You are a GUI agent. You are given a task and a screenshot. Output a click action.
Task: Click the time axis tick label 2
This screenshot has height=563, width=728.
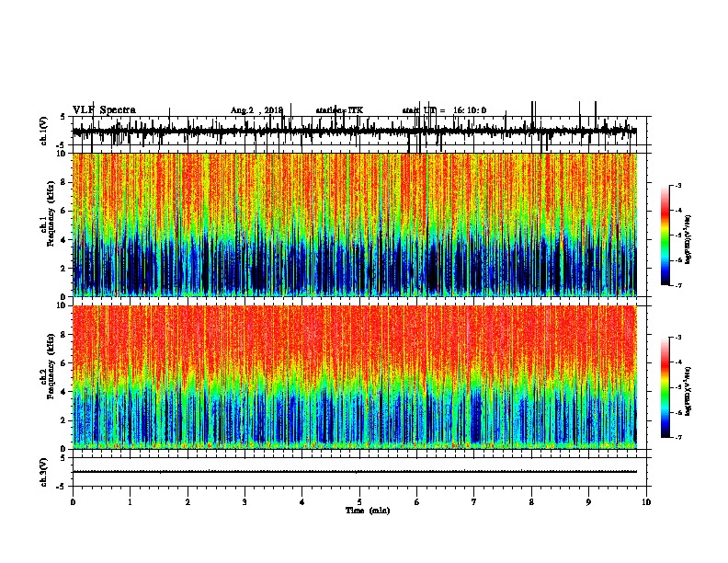click(188, 502)
